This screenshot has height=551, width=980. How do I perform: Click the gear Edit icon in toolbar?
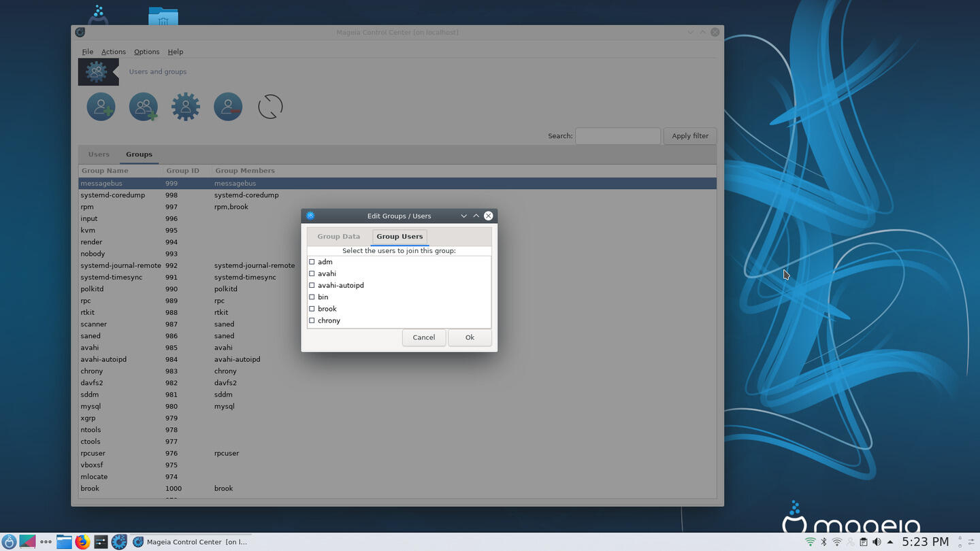(186, 107)
